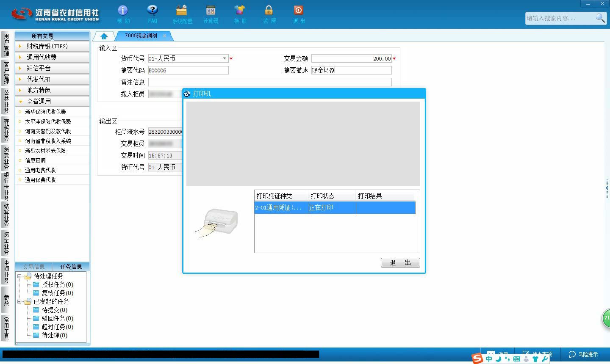Open 河南省非税收入系统 transaction
Image resolution: width=610 pixels, height=364 pixels.
[x=48, y=141]
